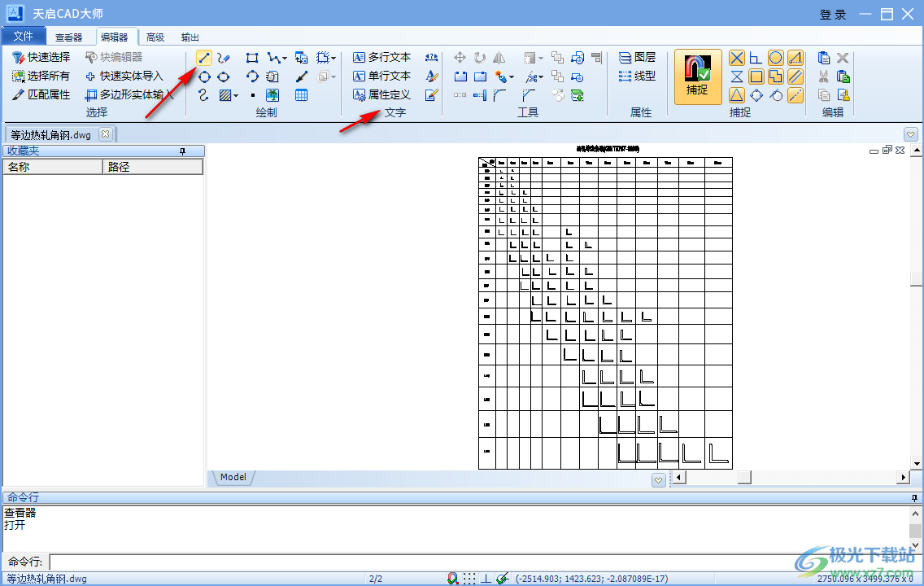The width and height of the screenshot is (924, 586).
Task: Toggle the tangent snap option
Action: [775, 95]
